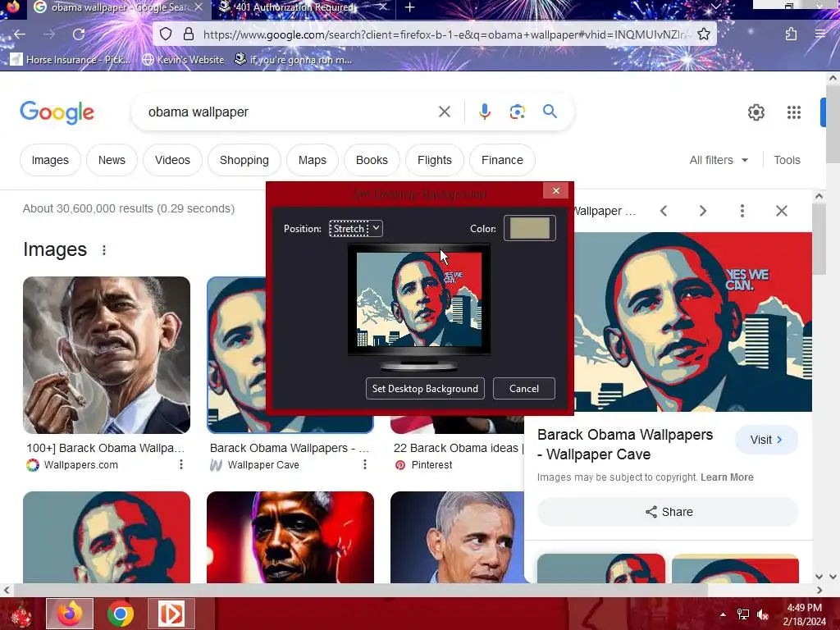Viewport: 840px width, 630px height.
Task: Switch to the Images search tab
Action: pyautogui.click(x=50, y=160)
